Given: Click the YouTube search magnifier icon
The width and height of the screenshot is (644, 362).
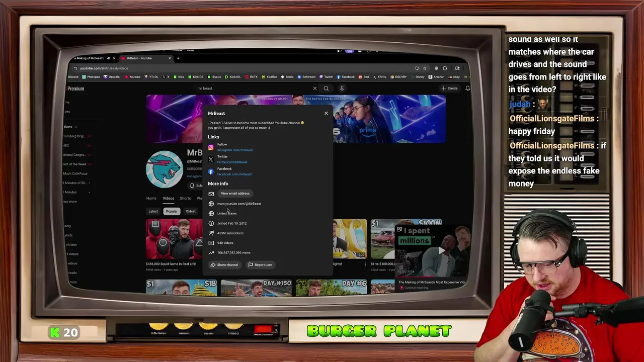Looking at the screenshot, I should coord(326,88).
